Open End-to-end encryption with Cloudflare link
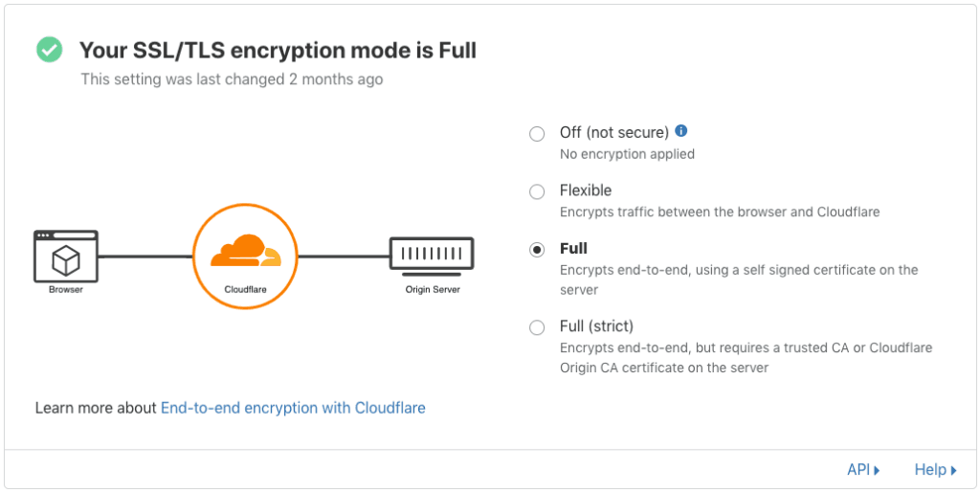The image size is (980, 492). 293,408
